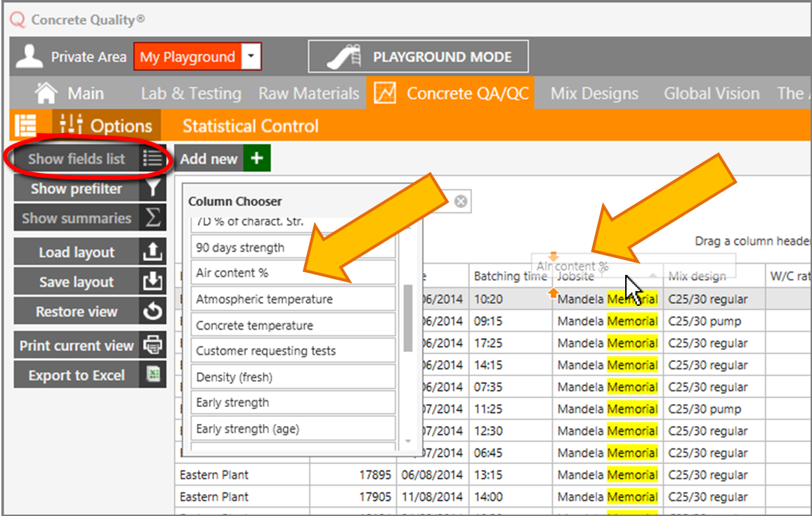Select Early strength field

293,403
